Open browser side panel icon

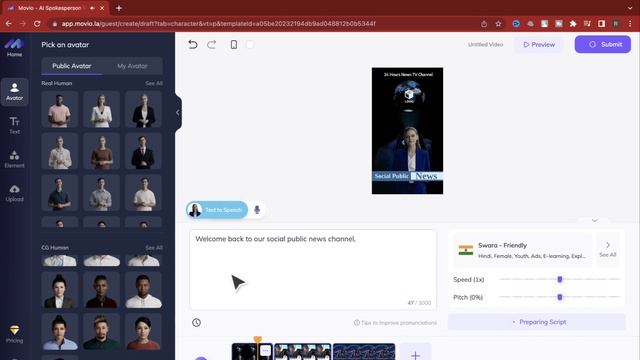pyautogui.click(x=601, y=24)
